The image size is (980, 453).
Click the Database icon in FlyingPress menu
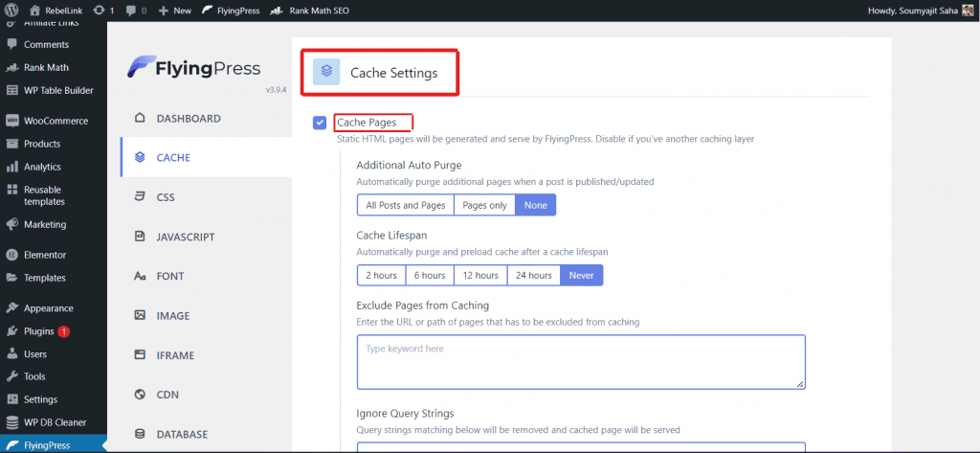pos(140,434)
